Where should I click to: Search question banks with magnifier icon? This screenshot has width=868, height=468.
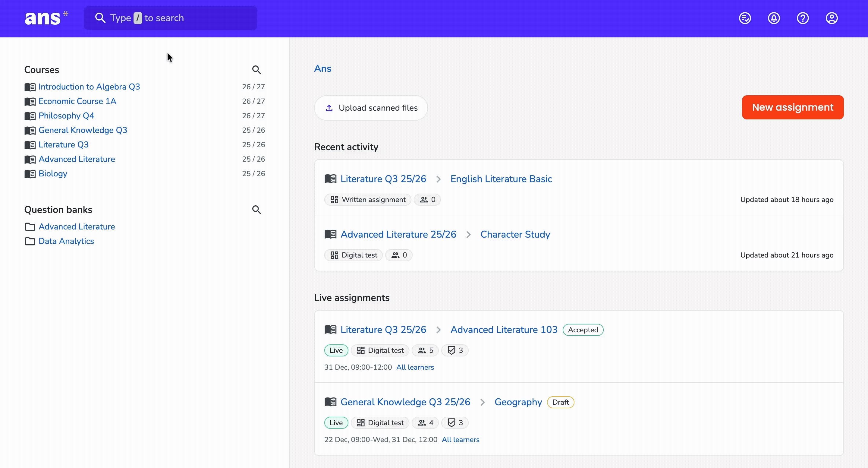pyautogui.click(x=256, y=210)
